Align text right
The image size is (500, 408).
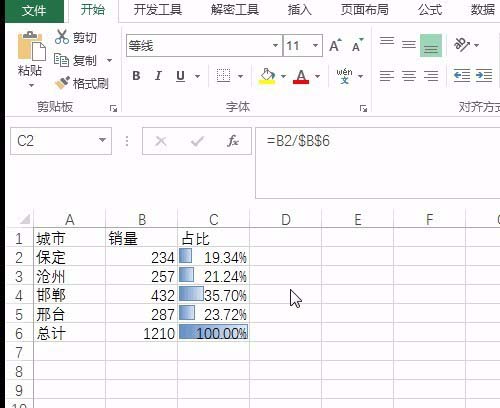(x=431, y=76)
